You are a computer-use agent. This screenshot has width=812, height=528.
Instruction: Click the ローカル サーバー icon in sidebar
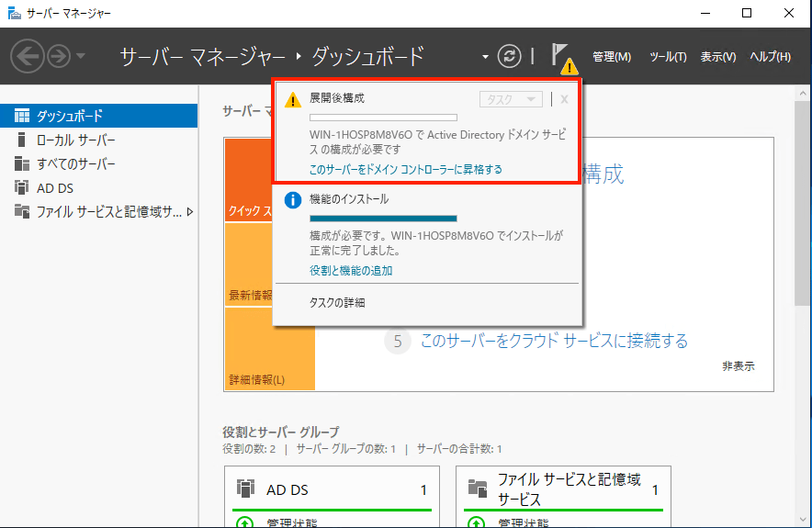click(21, 140)
